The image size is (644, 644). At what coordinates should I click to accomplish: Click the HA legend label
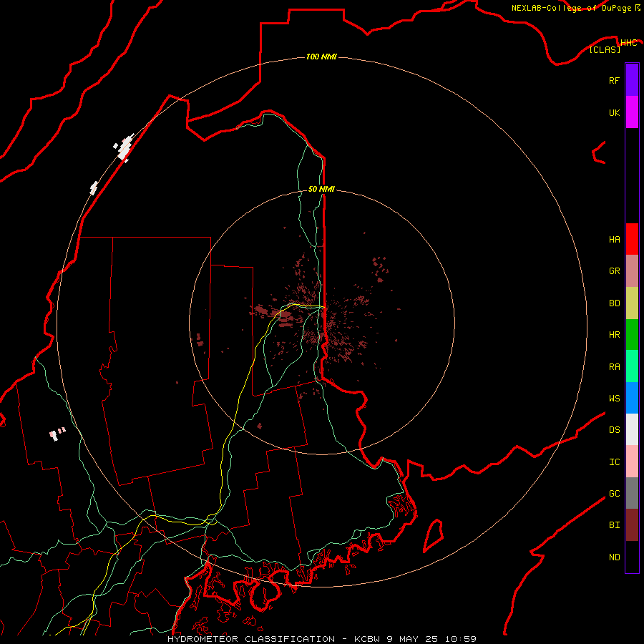pos(614,239)
